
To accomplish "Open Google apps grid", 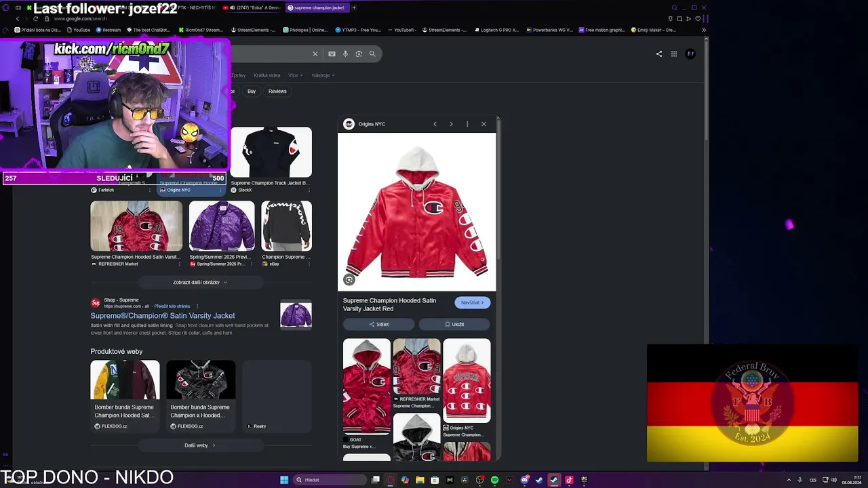I will (674, 54).
